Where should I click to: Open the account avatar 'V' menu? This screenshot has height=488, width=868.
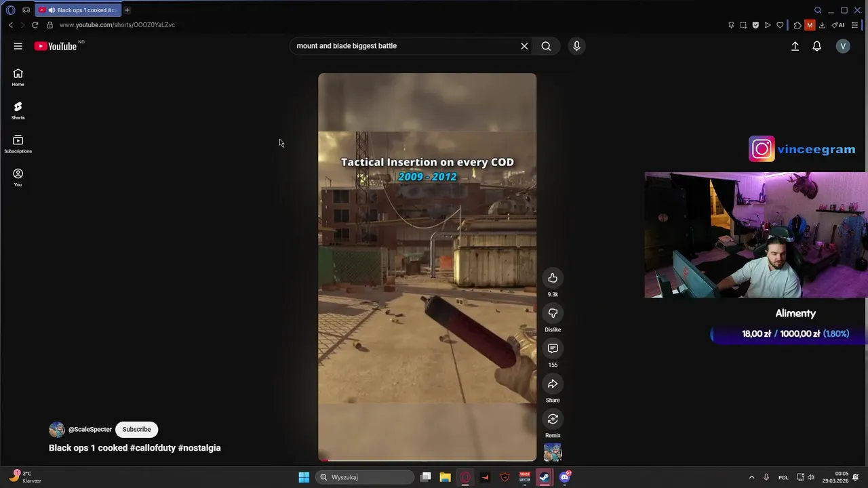843,46
